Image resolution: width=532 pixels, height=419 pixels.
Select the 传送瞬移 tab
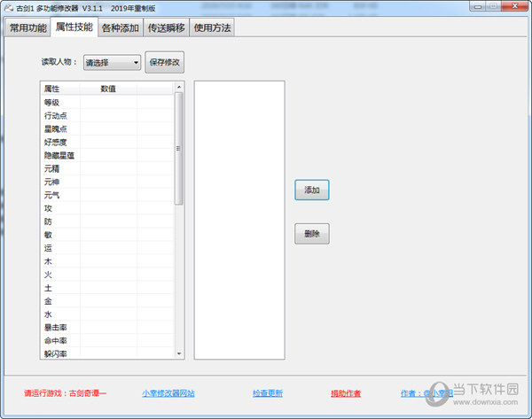pyautogui.click(x=166, y=28)
